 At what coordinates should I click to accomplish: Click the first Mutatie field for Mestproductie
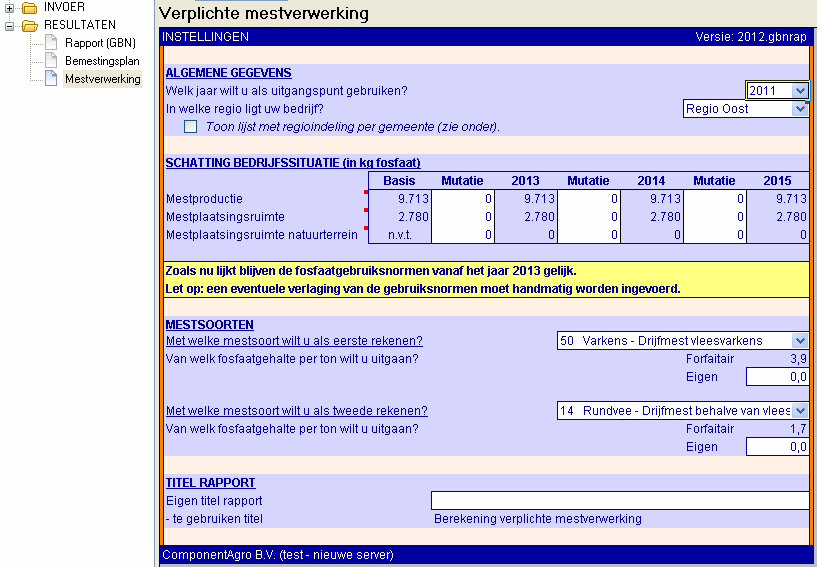463,199
